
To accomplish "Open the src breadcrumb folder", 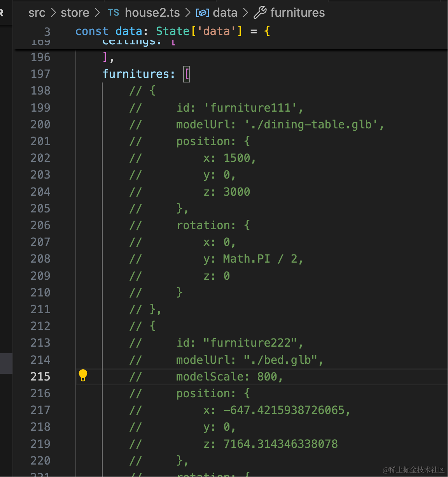I will pos(37,13).
